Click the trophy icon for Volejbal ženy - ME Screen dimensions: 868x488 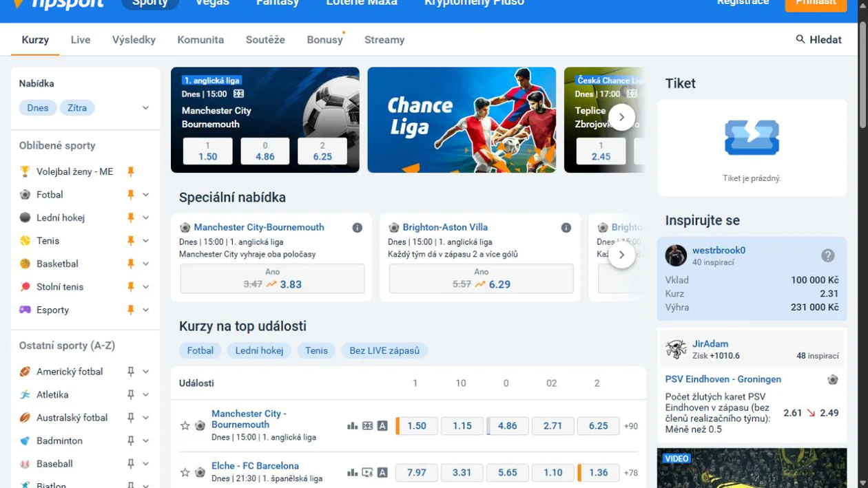pos(25,171)
